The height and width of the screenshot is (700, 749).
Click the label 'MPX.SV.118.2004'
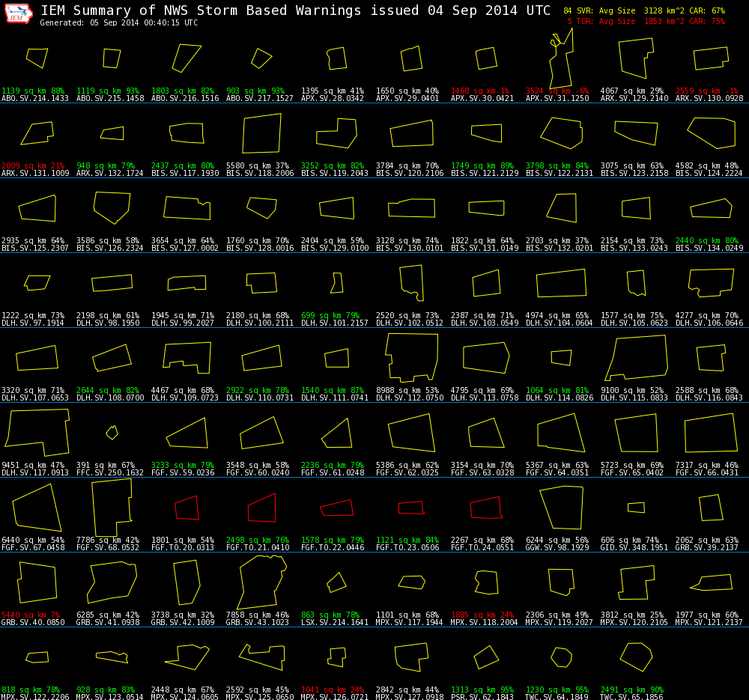coord(485,623)
